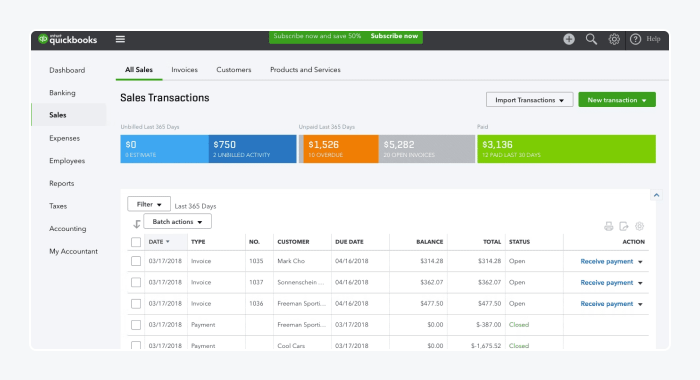Click the Help text link
700x380 pixels.
pos(653,39)
